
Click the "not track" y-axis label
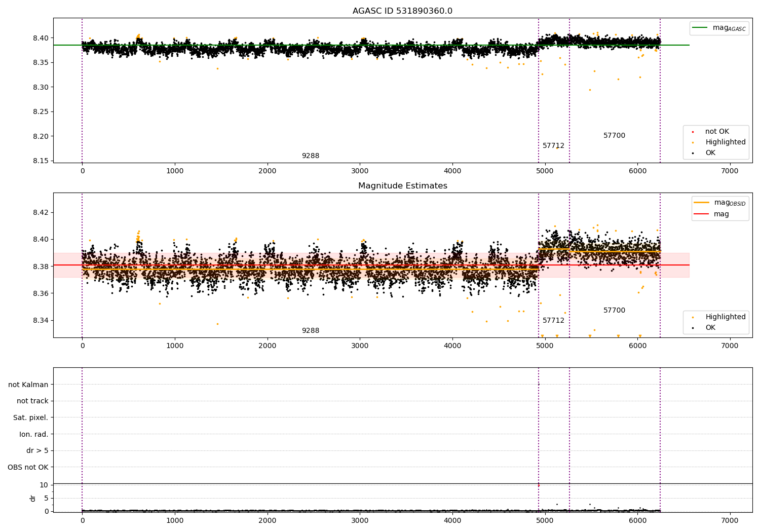click(x=32, y=401)
